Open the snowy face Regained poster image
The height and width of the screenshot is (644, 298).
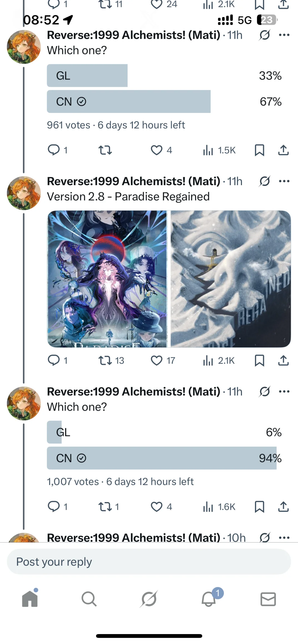point(231,279)
